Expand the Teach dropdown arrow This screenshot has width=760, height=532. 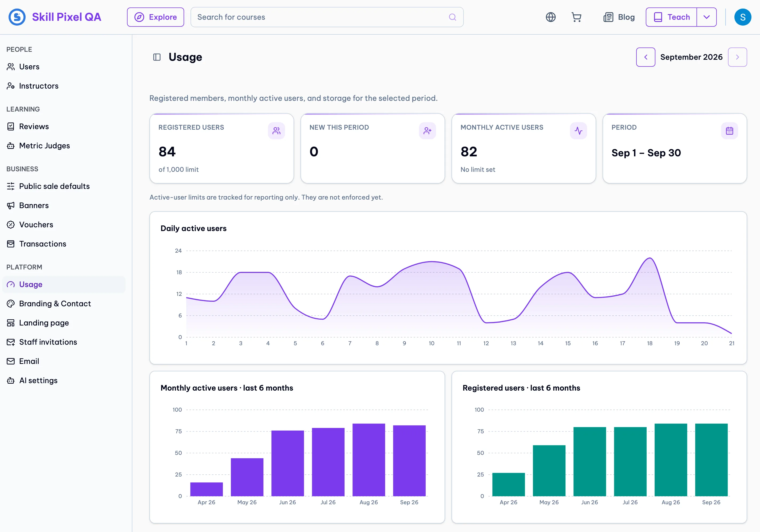(x=706, y=17)
